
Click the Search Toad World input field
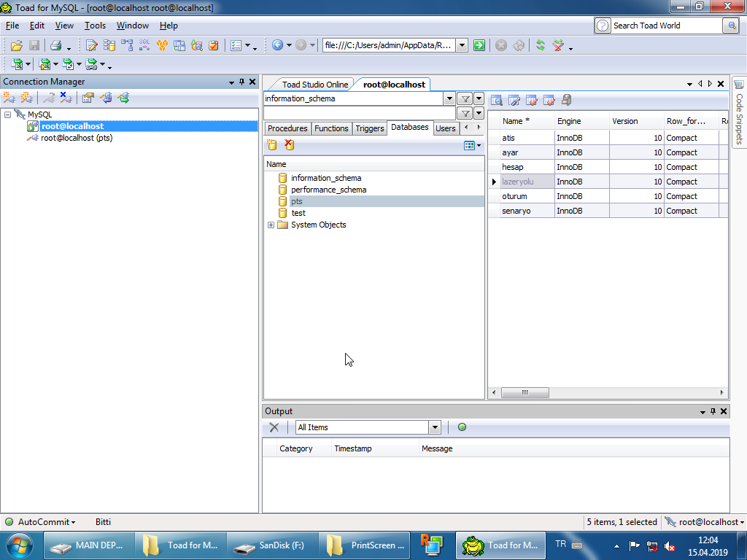coord(666,26)
